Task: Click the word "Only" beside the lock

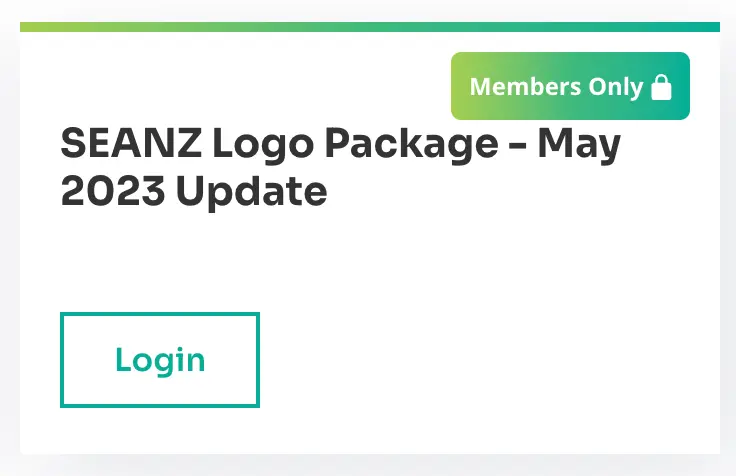Action: click(x=615, y=87)
